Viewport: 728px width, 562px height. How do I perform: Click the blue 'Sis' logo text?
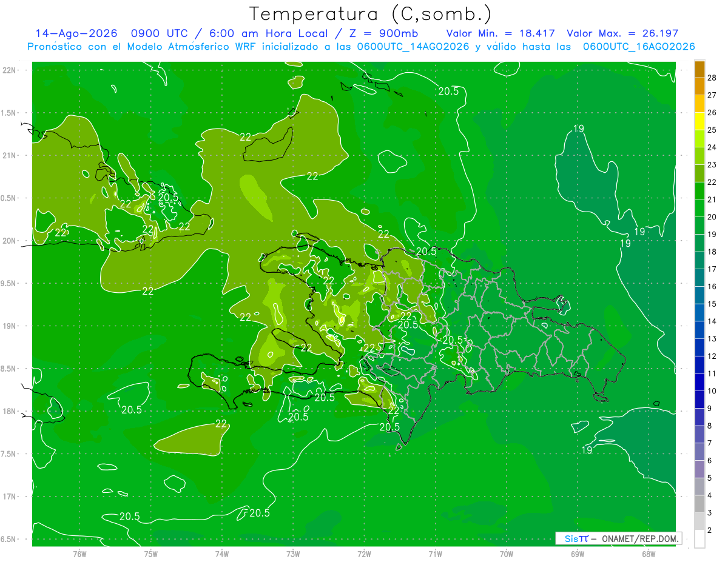point(571,538)
